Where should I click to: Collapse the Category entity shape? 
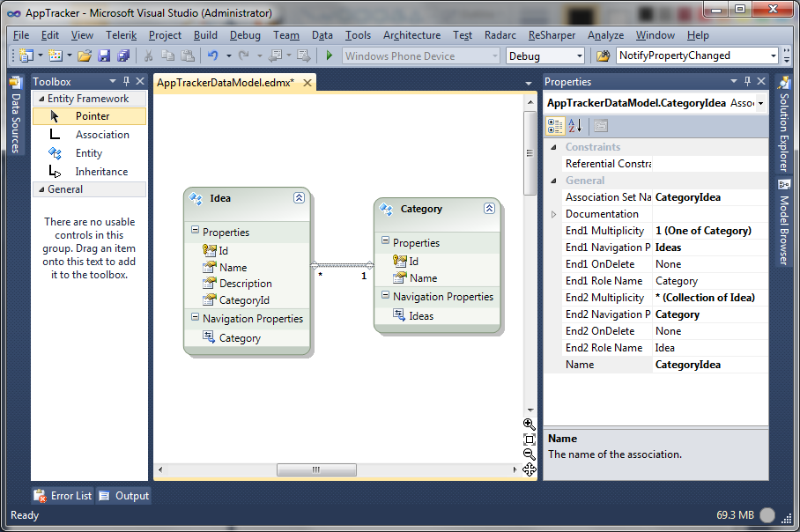pyautogui.click(x=489, y=208)
